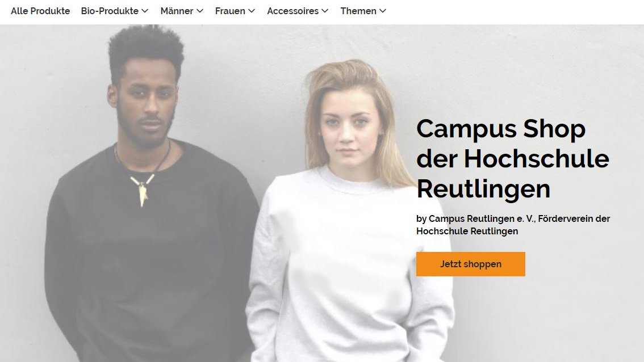Image resolution: width=644 pixels, height=362 pixels.
Task: Open the Alle Produkte page
Action: pyautogui.click(x=40, y=11)
